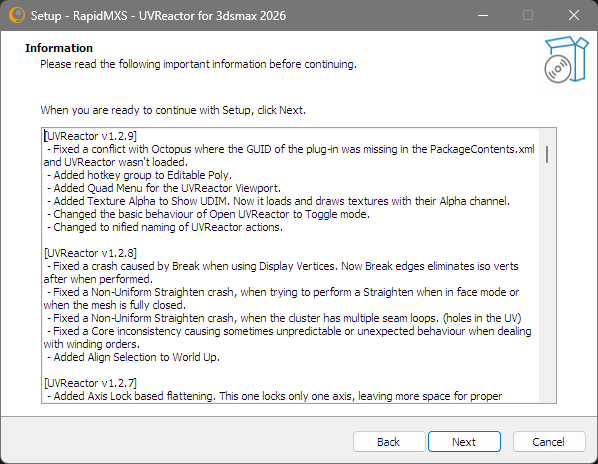Place cursor on 'Added hotkey group to Editable Poly' line

coord(140,175)
